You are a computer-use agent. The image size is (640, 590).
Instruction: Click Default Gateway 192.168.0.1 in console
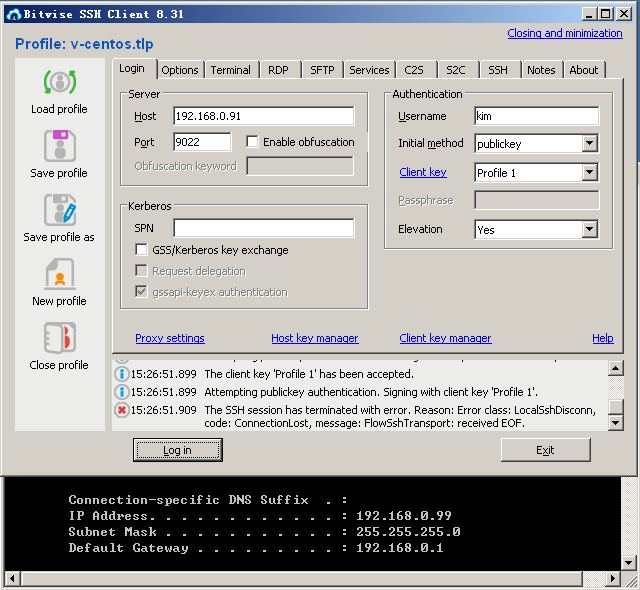click(x=256, y=548)
